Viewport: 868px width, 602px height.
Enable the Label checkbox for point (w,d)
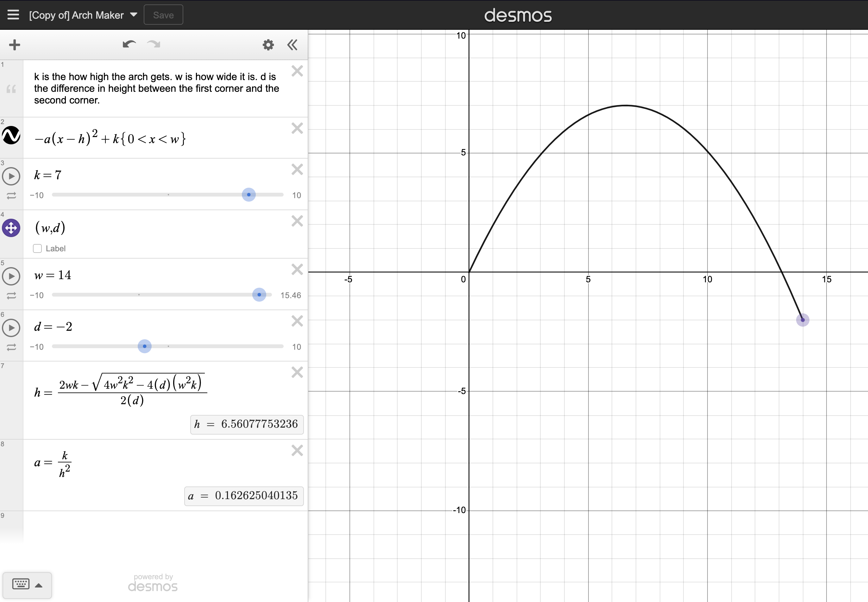pos(37,248)
